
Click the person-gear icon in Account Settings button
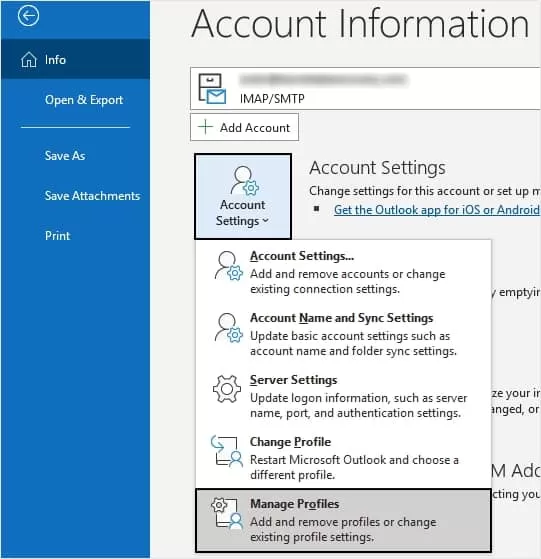(244, 180)
